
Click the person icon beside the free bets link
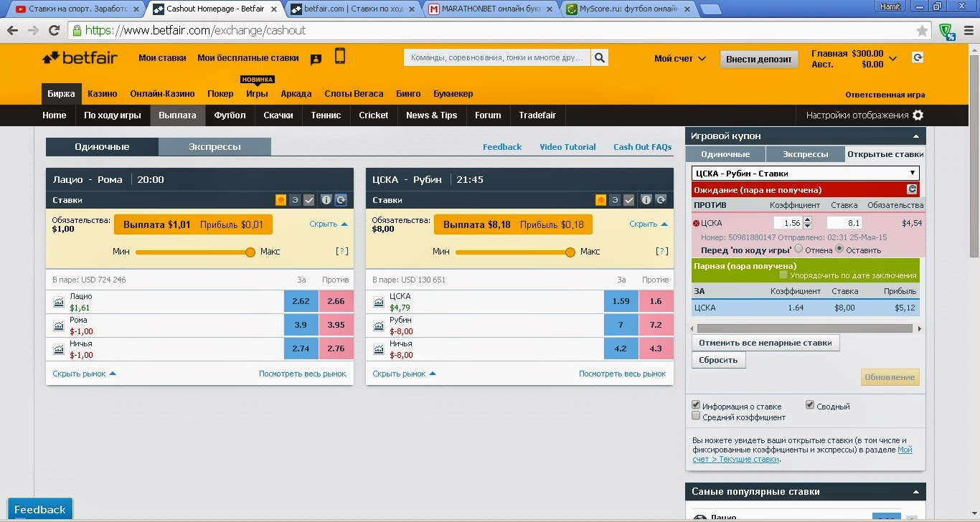click(x=316, y=60)
